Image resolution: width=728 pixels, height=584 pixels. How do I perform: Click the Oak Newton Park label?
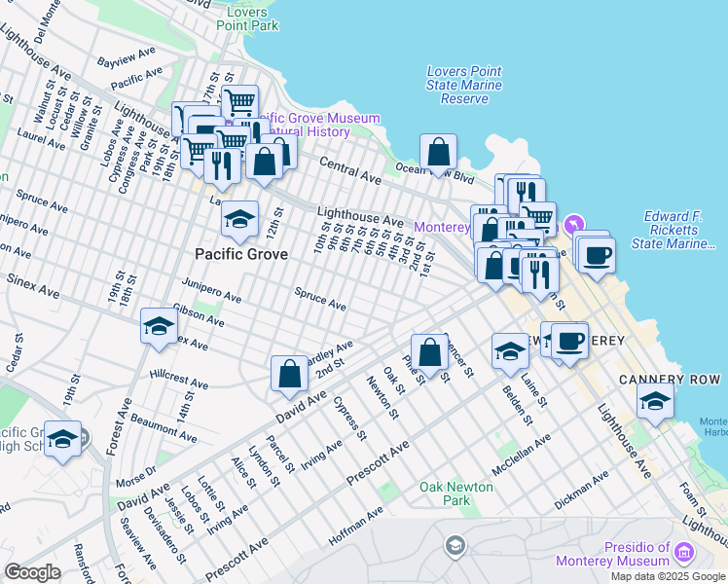coord(455,493)
